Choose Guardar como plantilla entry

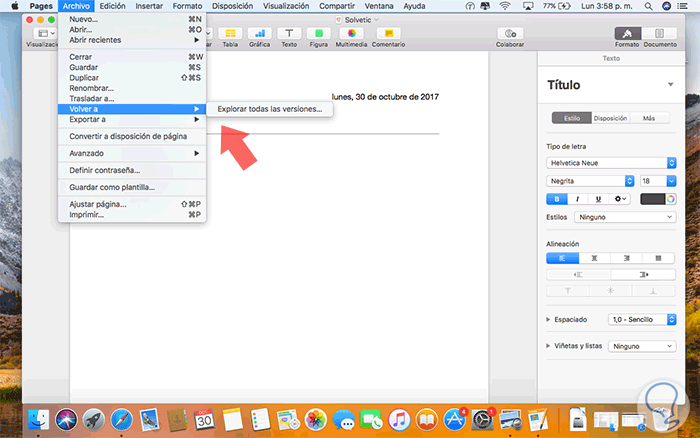point(132,187)
